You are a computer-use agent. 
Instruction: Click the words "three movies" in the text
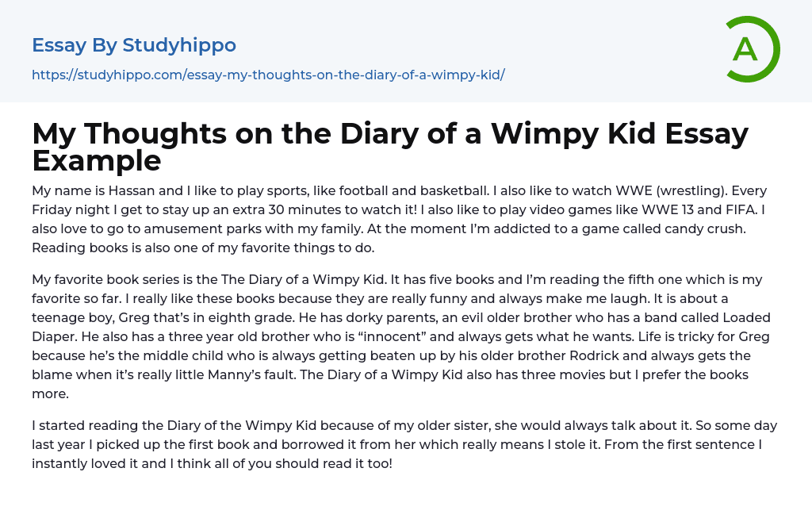tap(592, 374)
